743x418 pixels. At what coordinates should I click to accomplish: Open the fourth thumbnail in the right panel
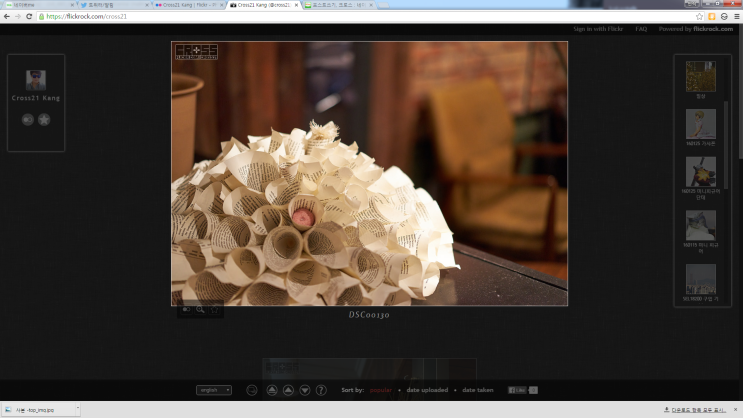coord(701,225)
